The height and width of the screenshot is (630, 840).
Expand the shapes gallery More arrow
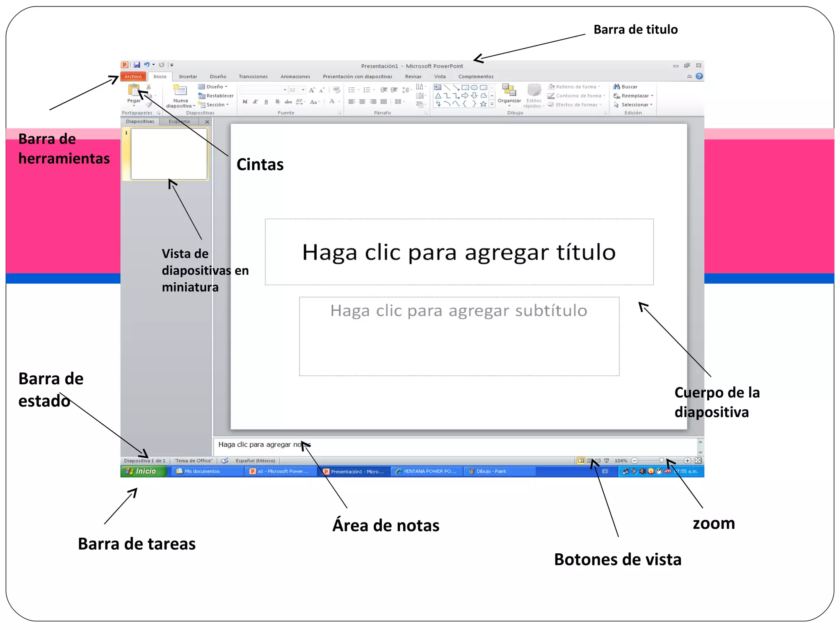[x=492, y=104]
